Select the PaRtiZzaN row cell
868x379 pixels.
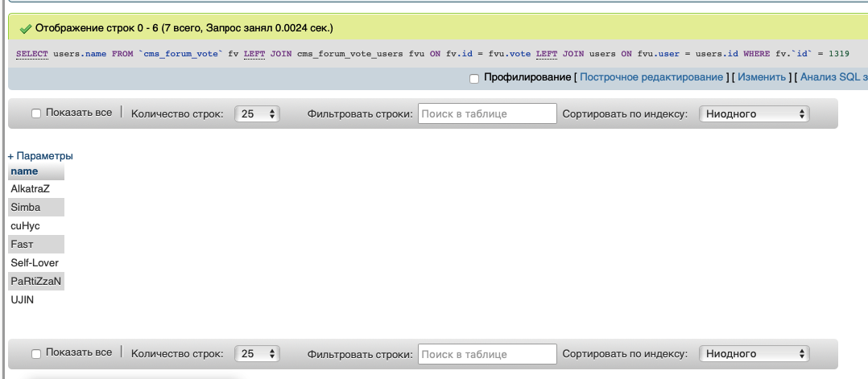(36, 281)
